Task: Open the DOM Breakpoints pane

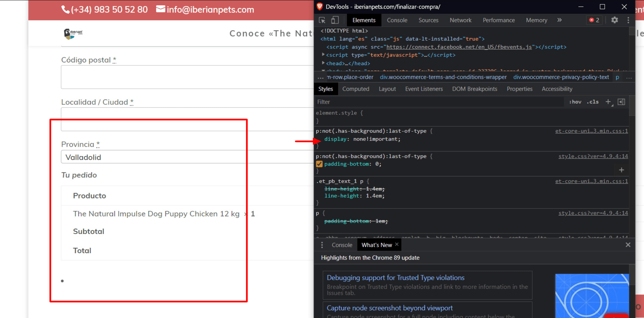Action: point(475,89)
